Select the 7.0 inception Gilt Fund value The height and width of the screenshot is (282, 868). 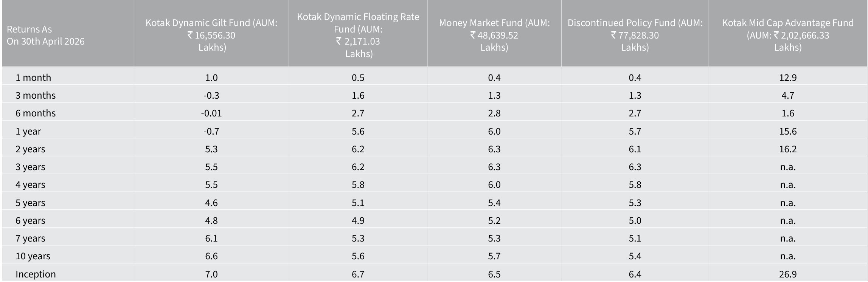coord(211,274)
